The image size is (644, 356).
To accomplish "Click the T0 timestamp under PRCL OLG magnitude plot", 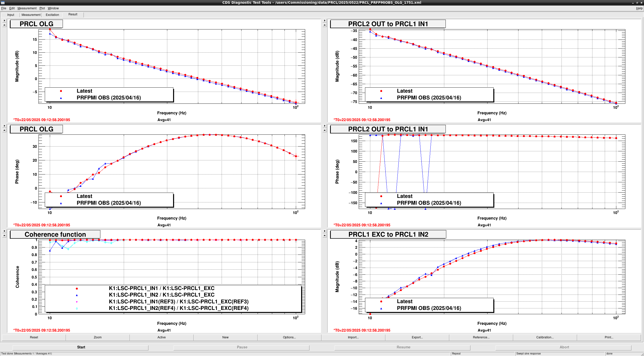I will (x=42, y=120).
